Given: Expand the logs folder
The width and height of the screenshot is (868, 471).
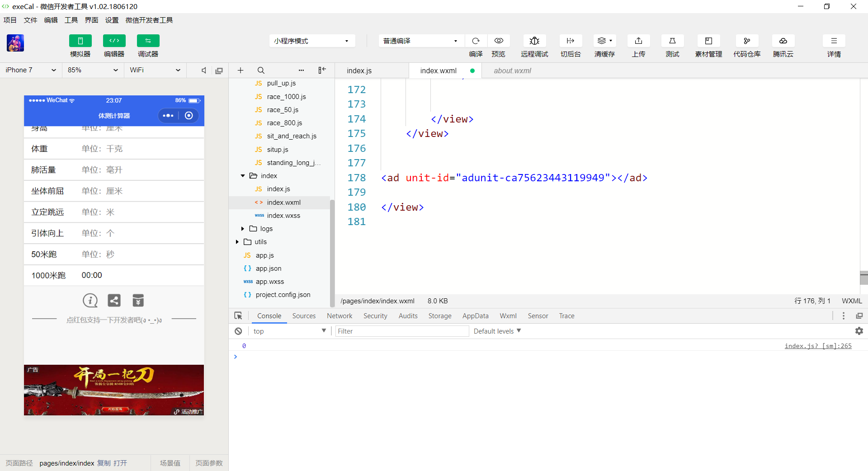Looking at the screenshot, I should [243, 229].
